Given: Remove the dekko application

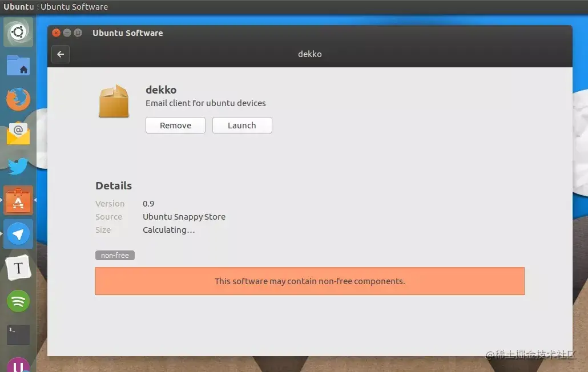Looking at the screenshot, I should pyautogui.click(x=175, y=125).
